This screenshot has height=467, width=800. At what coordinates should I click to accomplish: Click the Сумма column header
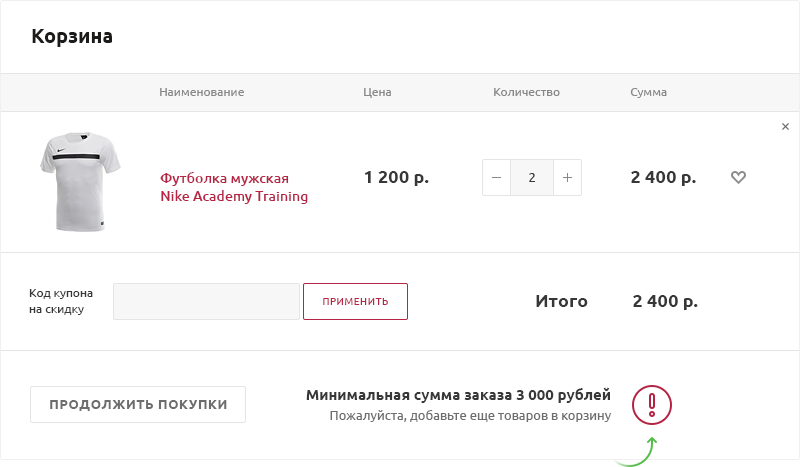point(648,92)
